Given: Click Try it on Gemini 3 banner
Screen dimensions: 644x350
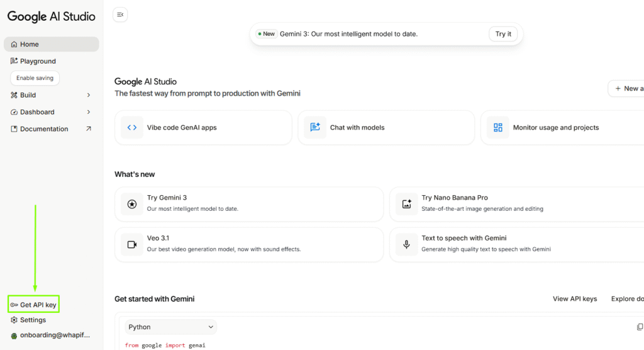Looking at the screenshot, I should (x=503, y=34).
